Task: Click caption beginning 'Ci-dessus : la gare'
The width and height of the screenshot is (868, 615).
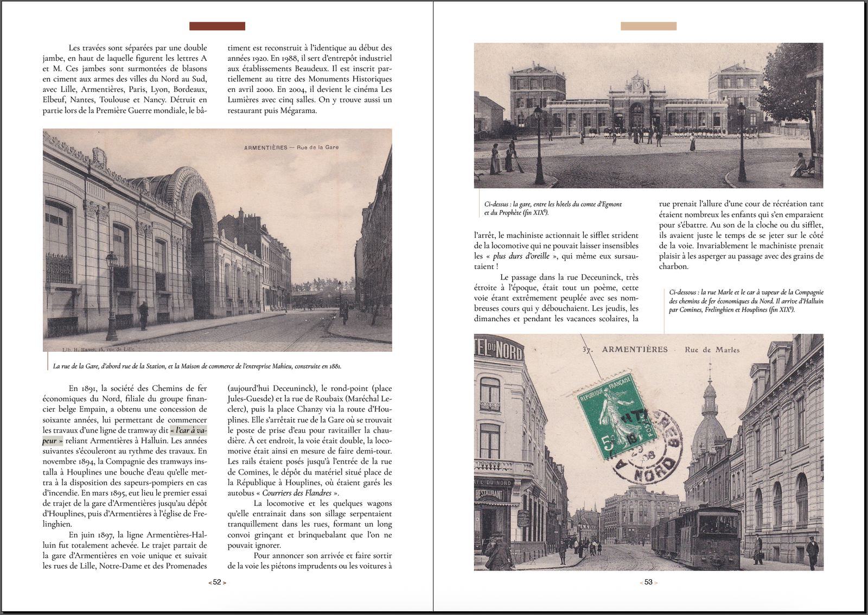Action: click(x=553, y=208)
